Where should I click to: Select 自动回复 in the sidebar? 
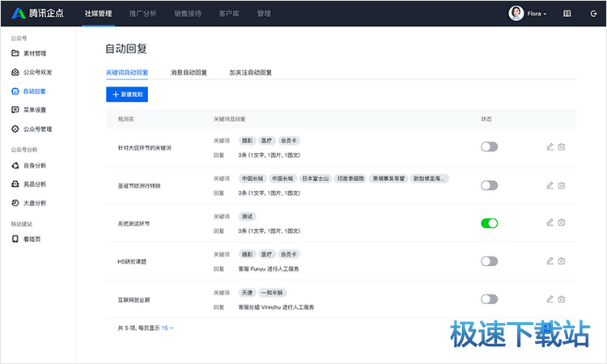point(29,91)
